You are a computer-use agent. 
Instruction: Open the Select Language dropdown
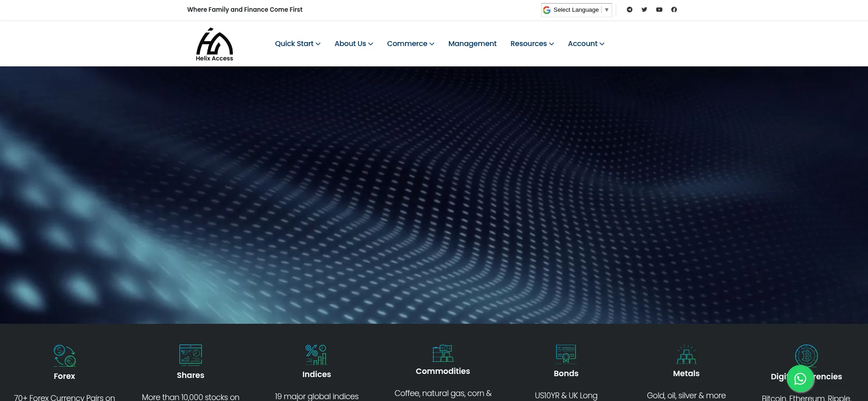tap(576, 10)
